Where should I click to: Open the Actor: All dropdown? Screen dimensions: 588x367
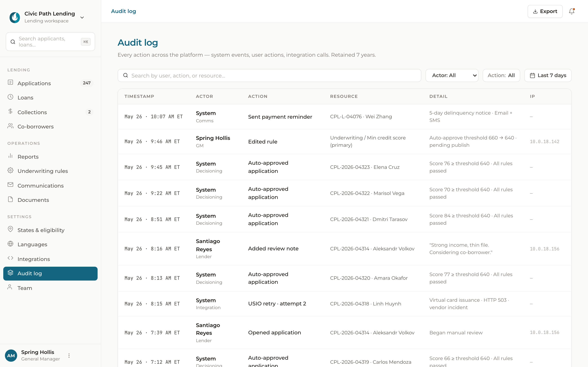[x=452, y=75]
